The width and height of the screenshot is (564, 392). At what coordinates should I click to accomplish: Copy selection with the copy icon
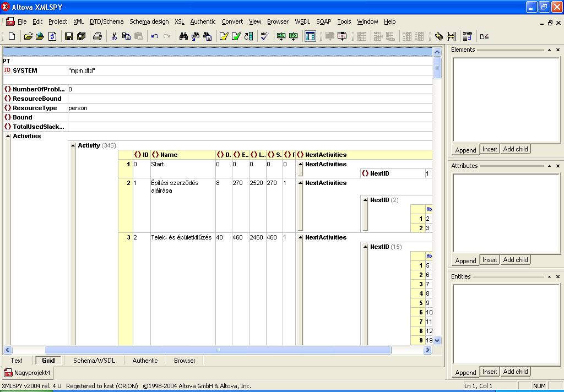[126, 36]
